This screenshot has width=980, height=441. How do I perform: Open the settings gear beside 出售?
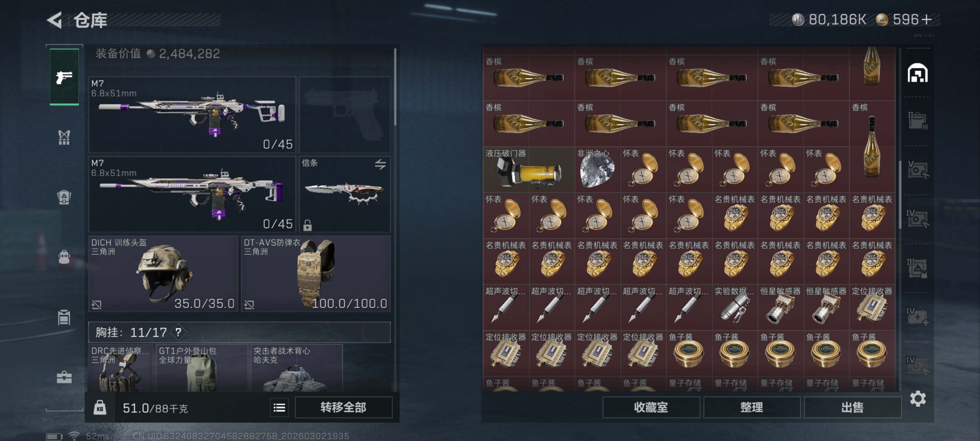pos(918,398)
